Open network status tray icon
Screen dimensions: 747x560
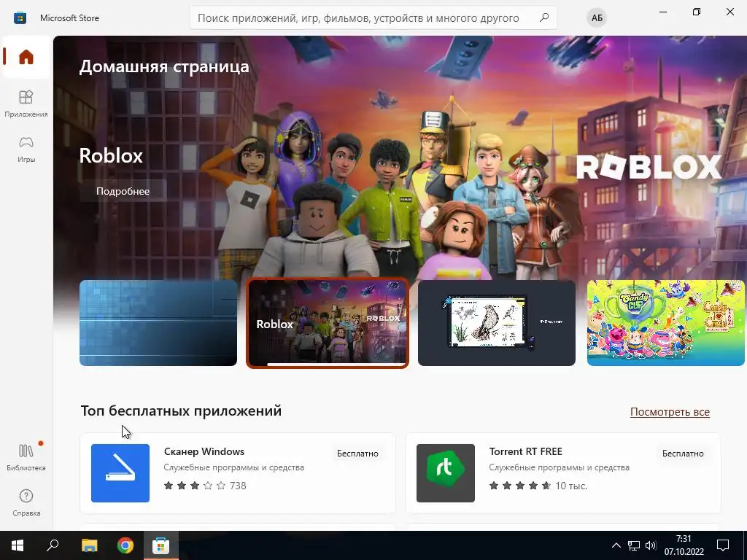(634, 545)
